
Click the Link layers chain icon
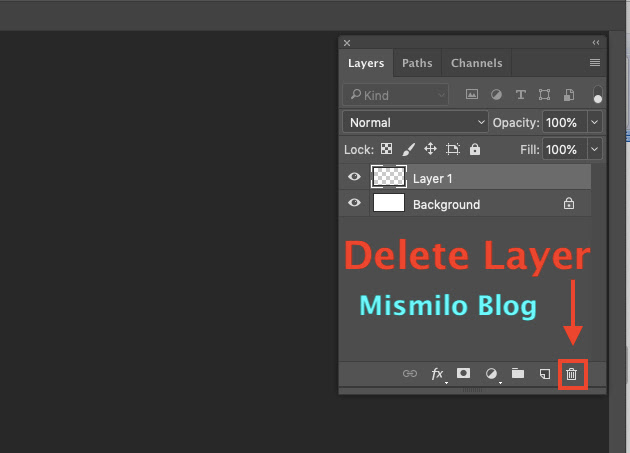point(410,374)
